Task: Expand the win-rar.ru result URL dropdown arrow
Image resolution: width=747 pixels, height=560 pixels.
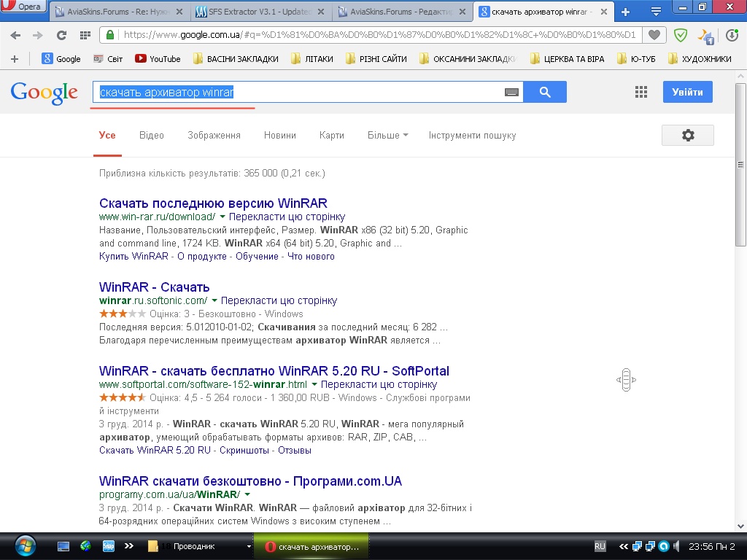Action: [222, 217]
